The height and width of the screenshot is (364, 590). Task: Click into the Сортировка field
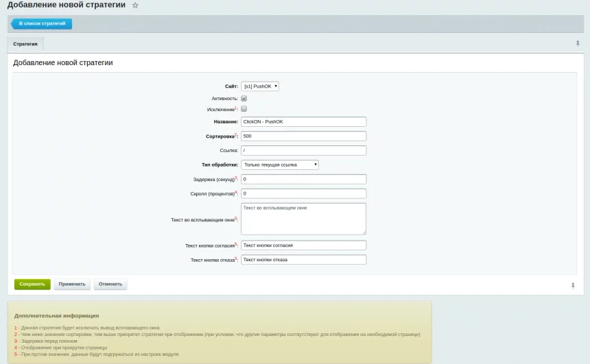(303, 136)
